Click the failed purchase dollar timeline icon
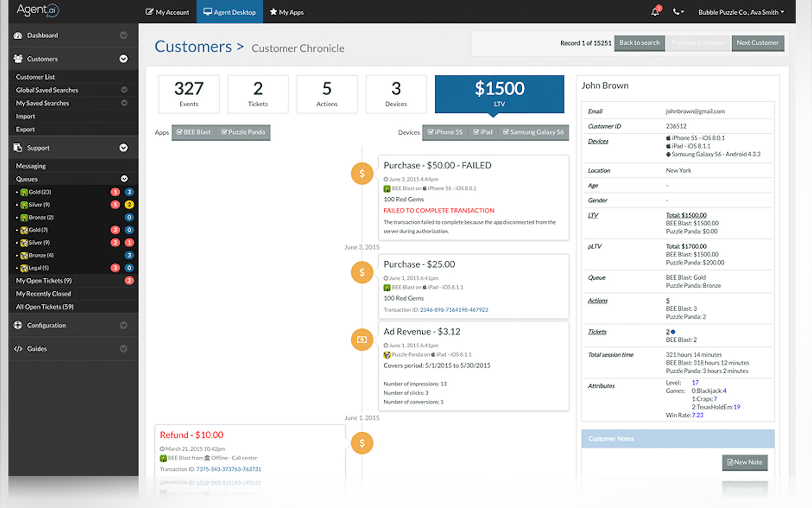This screenshot has height=508, width=812. pos(362,173)
